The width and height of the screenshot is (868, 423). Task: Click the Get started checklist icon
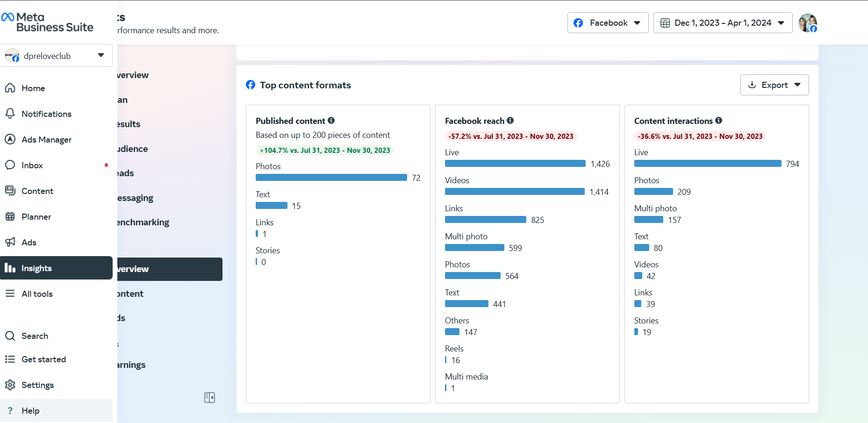(x=10, y=359)
